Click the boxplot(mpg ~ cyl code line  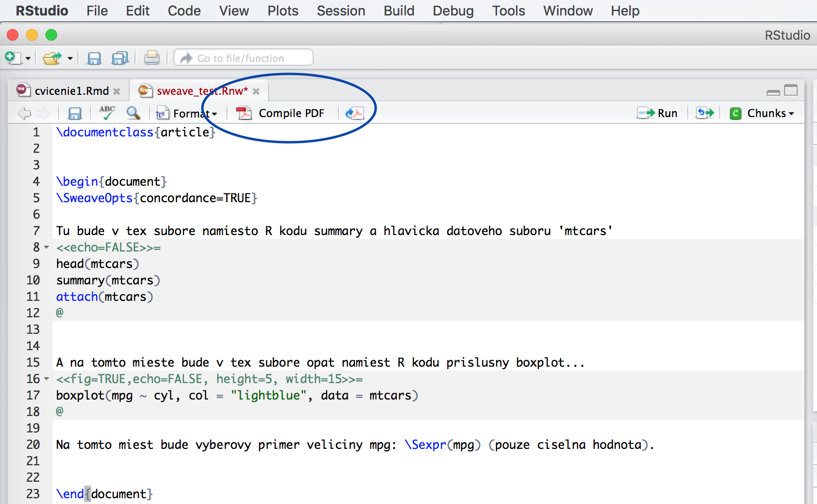pos(237,396)
